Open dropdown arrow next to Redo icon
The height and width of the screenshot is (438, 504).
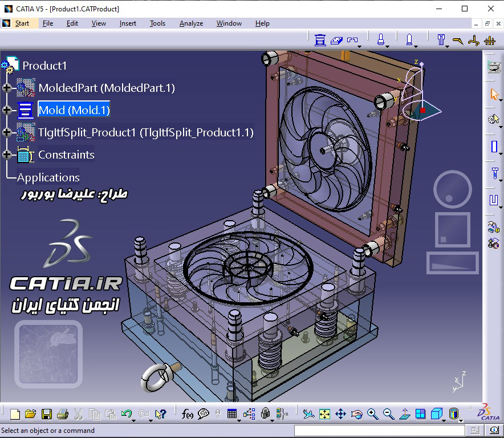tap(151, 420)
